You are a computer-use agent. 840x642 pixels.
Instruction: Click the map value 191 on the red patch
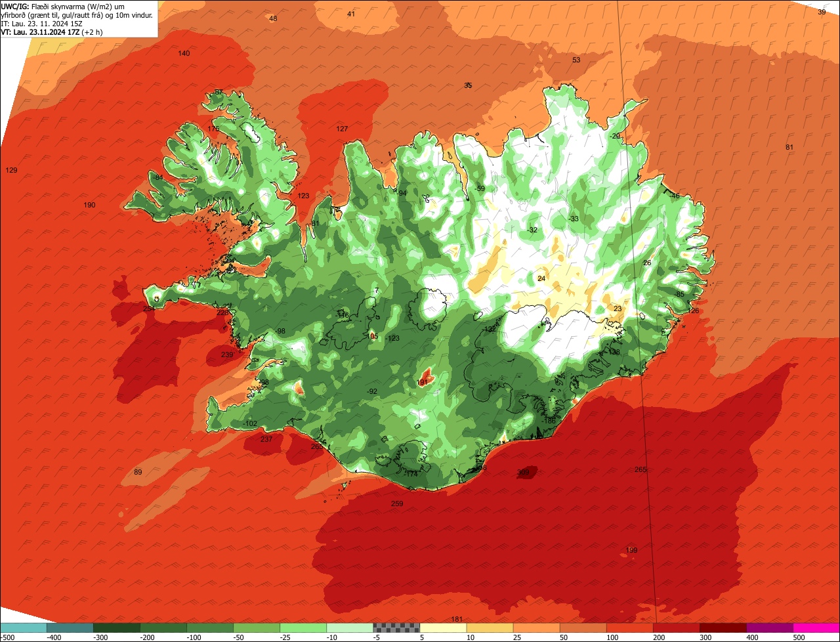[x=423, y=382]
